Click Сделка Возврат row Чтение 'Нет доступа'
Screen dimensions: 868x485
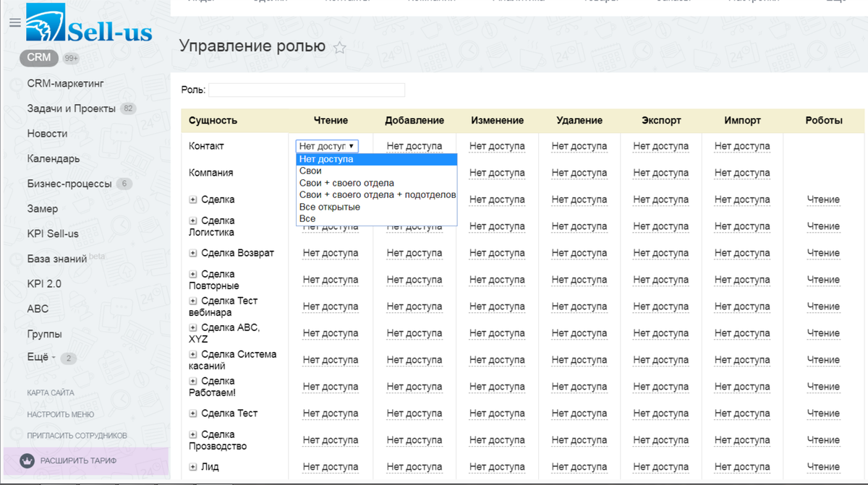tap(331, 253)
